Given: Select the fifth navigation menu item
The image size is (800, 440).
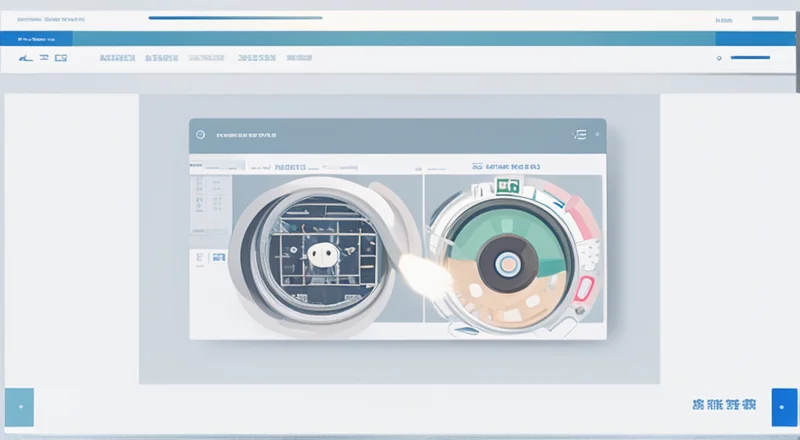Looking at the screenshot, I should tap(299, 59).
